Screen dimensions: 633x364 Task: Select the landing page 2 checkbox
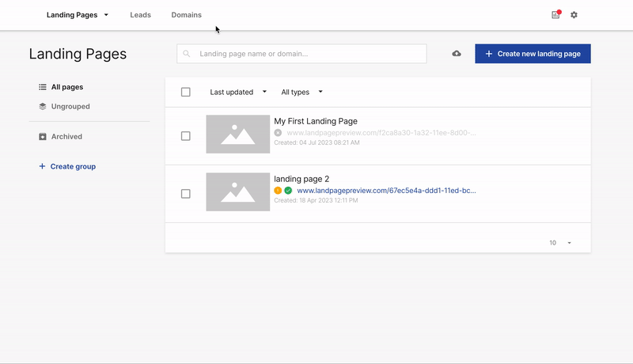tap(186, 194)
